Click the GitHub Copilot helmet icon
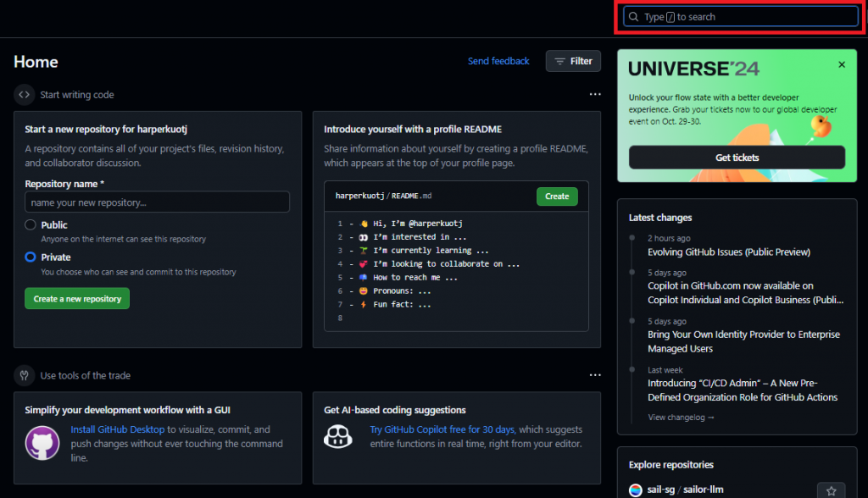The image size is (868, 498). (337, 436)
